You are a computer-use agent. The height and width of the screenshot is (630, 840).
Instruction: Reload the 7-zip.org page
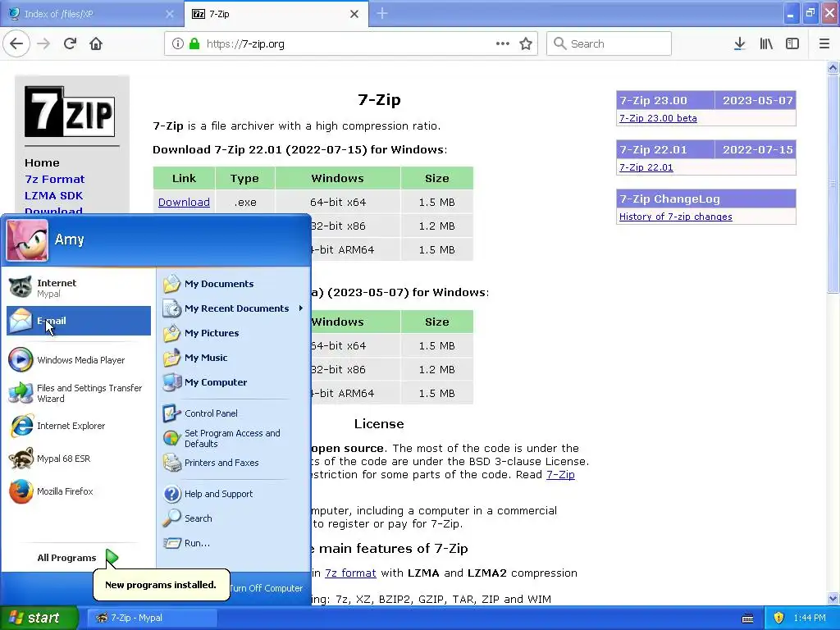(x=70, y=43)
